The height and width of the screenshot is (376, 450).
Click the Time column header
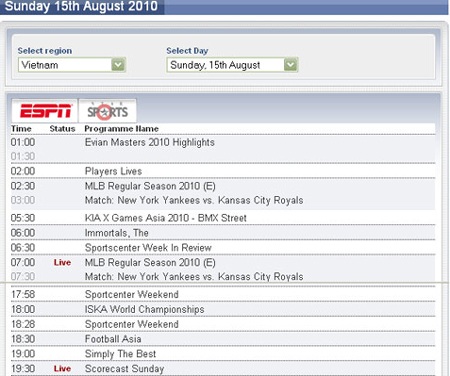21,129
